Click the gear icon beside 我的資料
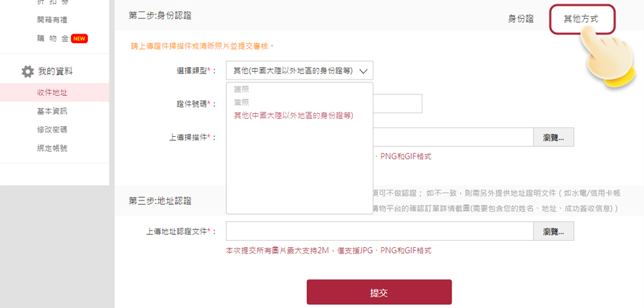 pyautogui.click(x=27, y=72)
